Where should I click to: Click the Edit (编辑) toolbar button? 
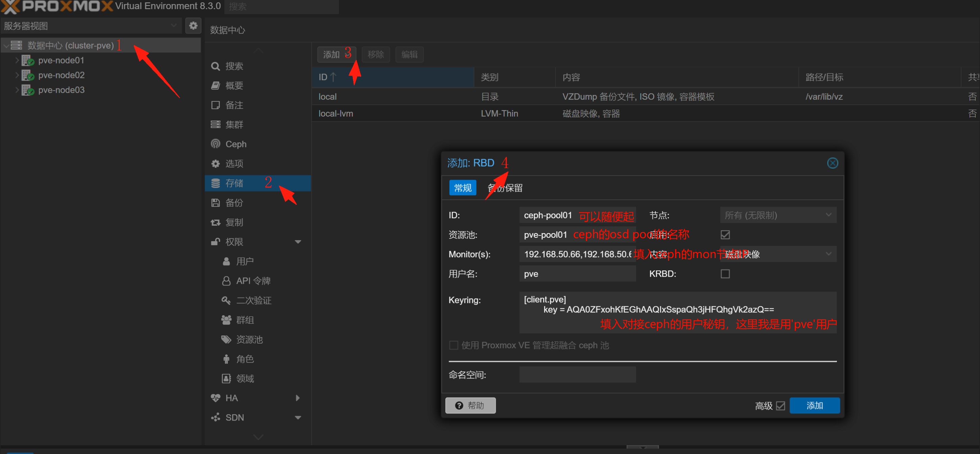coord(409,54)
